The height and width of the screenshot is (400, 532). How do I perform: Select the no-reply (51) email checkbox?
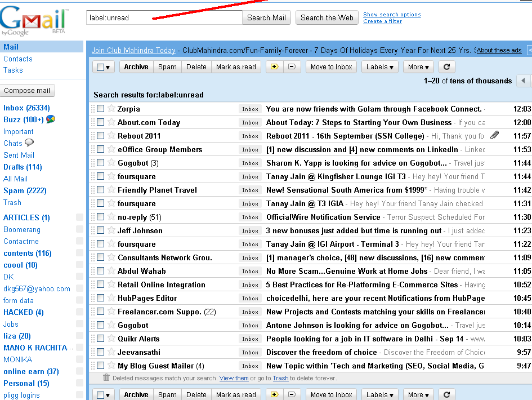pos(100,217)
